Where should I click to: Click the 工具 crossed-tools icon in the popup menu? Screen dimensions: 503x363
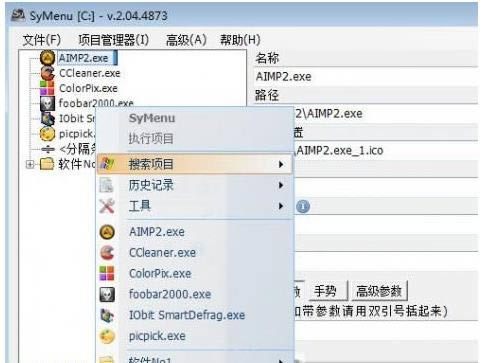click(107, 206)
